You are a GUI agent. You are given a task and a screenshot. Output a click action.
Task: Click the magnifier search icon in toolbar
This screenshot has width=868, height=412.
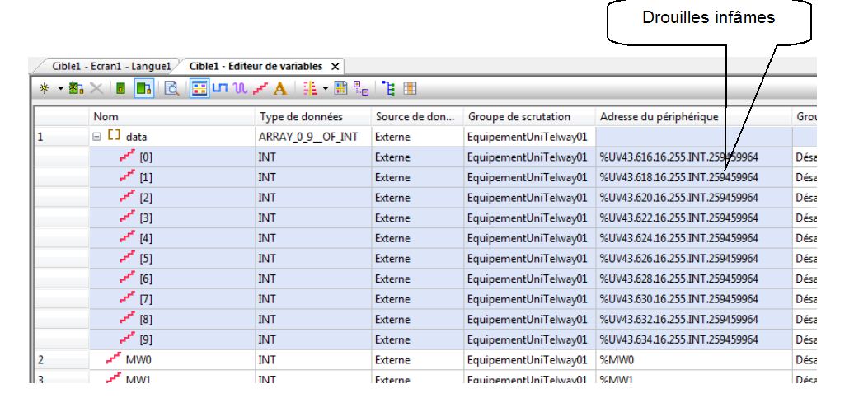(x=171, y=88)
